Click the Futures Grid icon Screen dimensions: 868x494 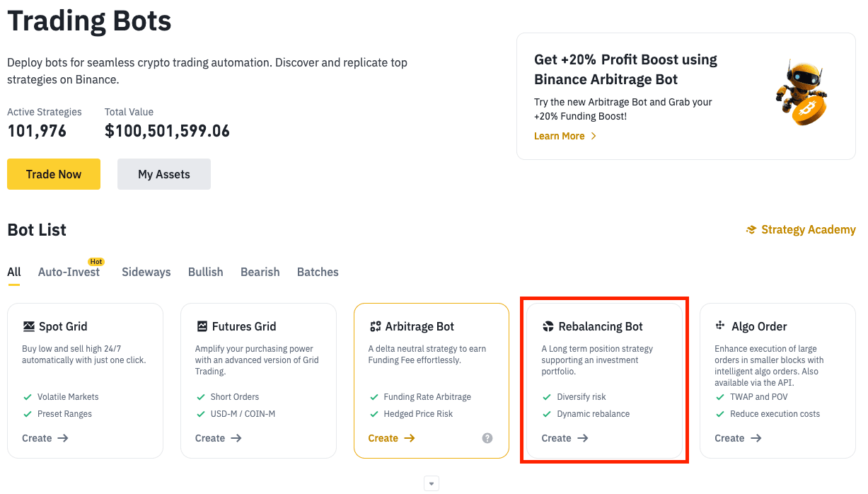pos(202,326)
